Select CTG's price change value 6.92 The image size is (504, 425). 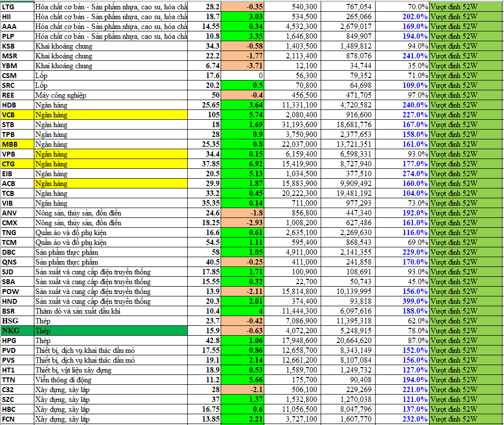(x=243, y=164)
